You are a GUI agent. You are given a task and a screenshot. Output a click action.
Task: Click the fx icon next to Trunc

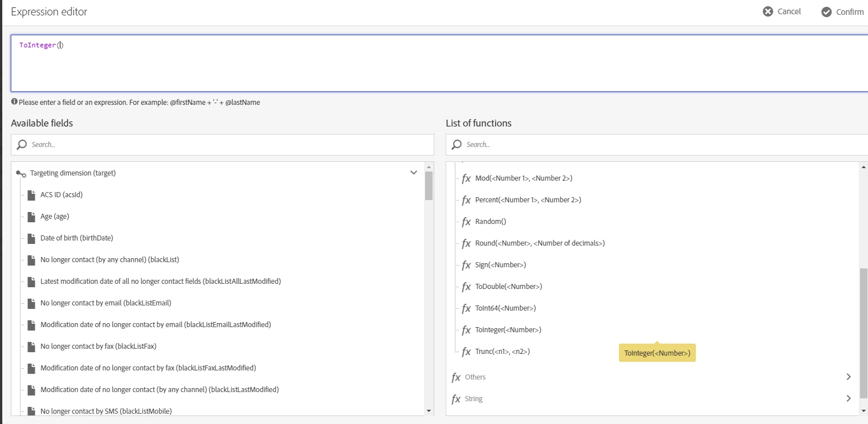pos(466,352)
